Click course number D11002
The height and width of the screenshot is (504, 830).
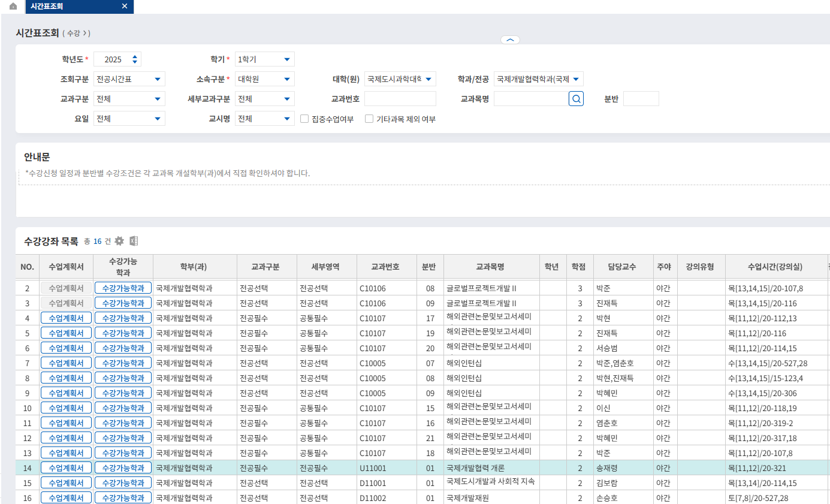tap(373, 498)
